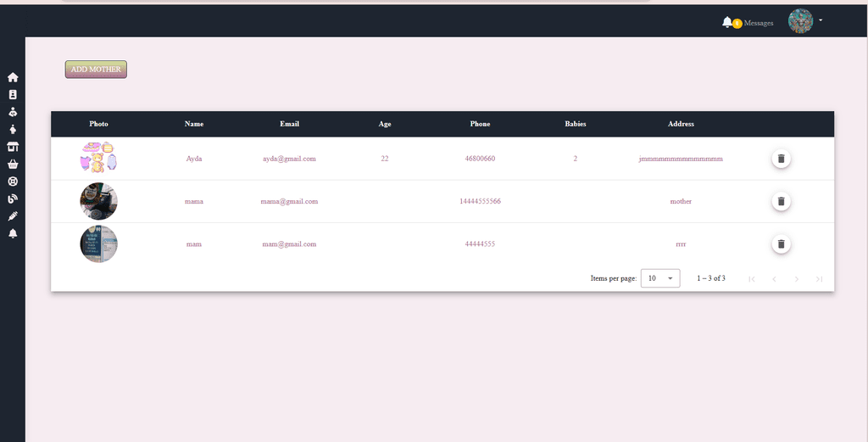Click the profile avatar in top bar

(x=800, y=21)
